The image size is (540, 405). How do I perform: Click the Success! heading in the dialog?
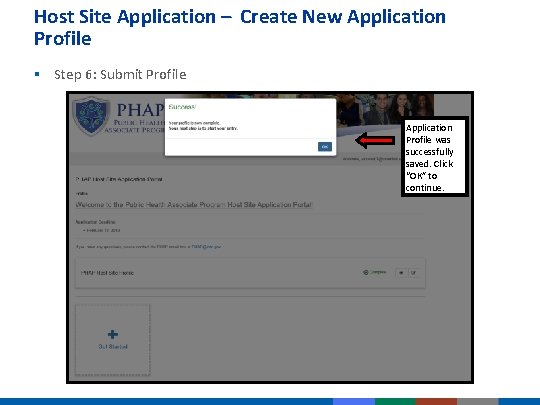pos(182,107)
